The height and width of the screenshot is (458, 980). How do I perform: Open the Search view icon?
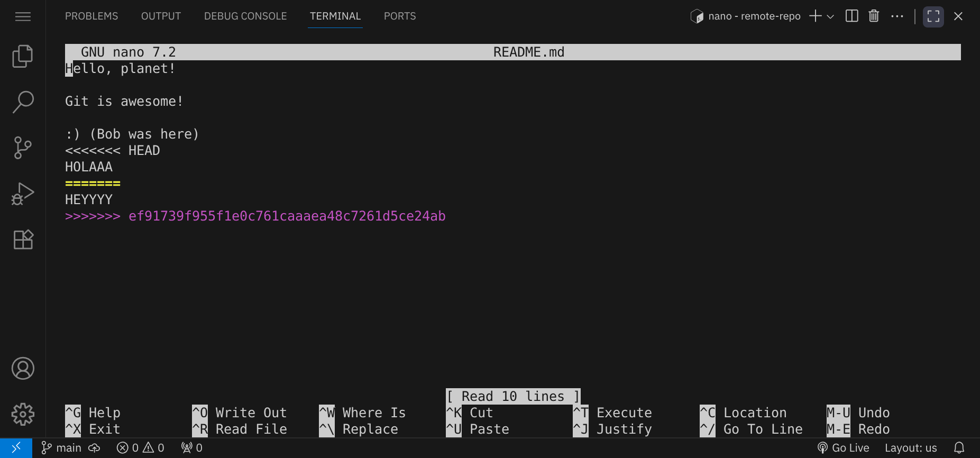tap(23, 102)
